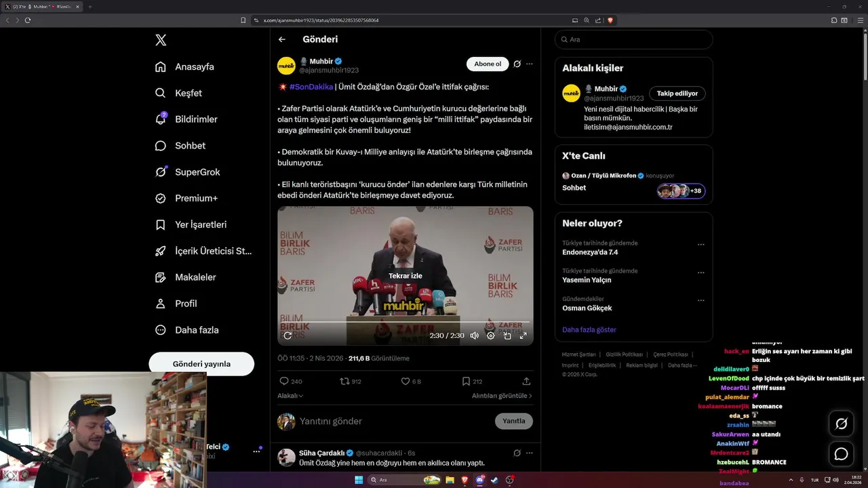Open options for the Yasemin Yalçın trend
Image resolution: width=868 pixels, height=488 pixels.
pyautogui.click(x=701, y=272)
